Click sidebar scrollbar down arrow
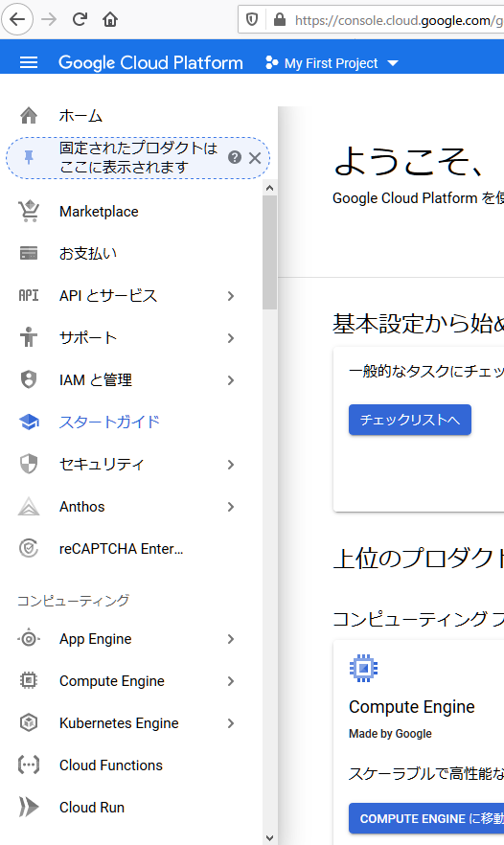The width and height of the screenshot is (504, 845). pos(270,838)
